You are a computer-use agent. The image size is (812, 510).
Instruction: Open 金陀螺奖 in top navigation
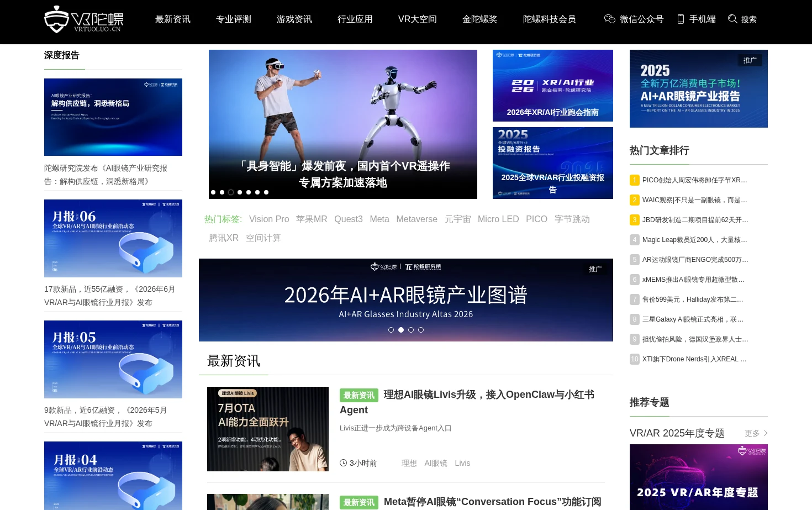click(480, 19)
